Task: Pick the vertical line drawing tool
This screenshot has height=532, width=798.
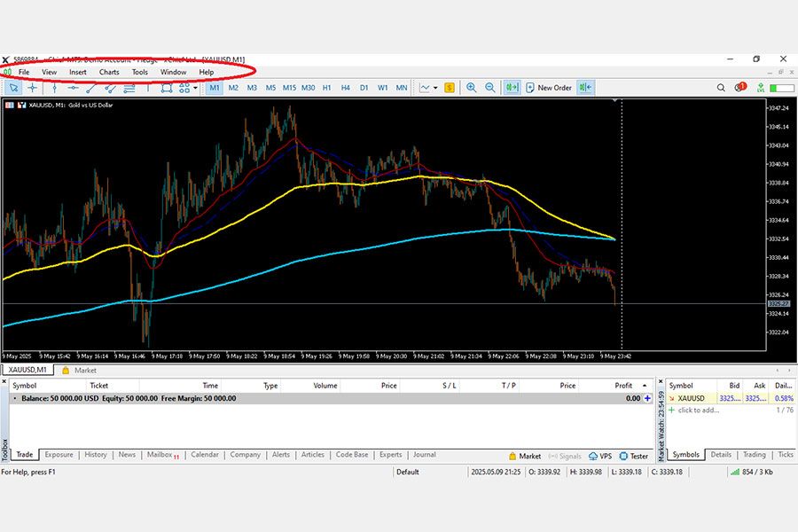Action: click(x=54, y=88)
